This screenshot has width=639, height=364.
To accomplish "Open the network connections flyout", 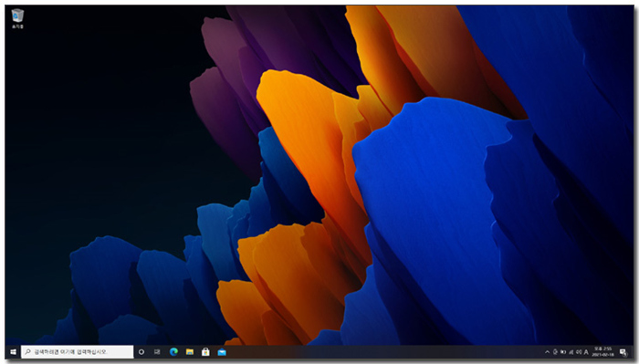I will coord(571,352).
